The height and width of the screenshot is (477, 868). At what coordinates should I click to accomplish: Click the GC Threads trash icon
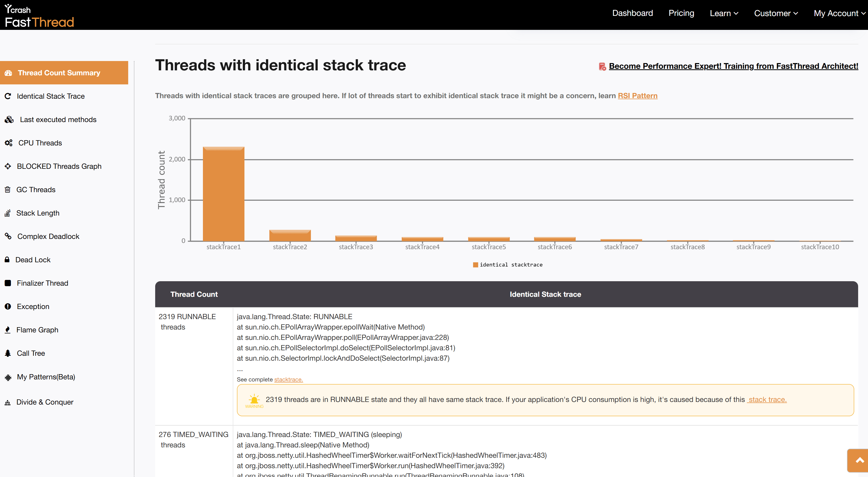8,190
